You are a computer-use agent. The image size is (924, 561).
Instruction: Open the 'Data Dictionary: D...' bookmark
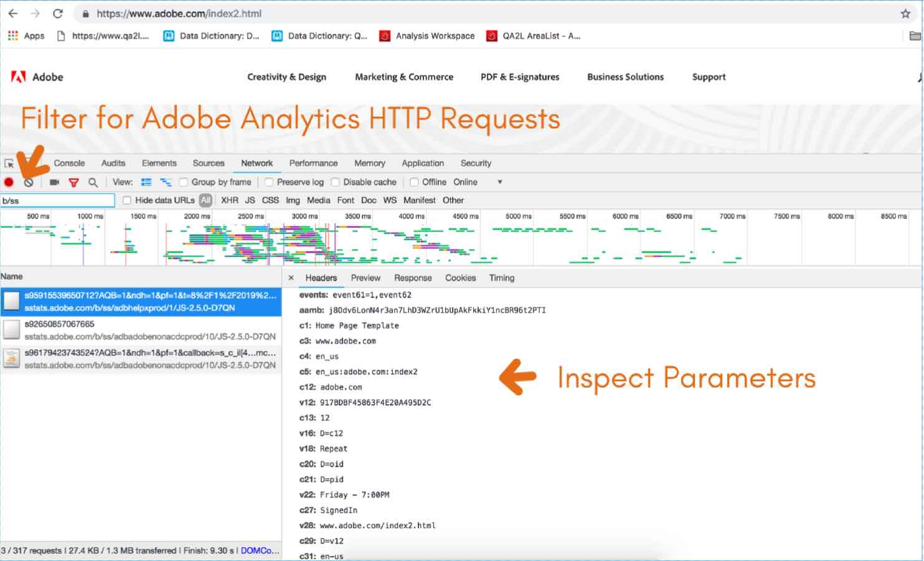tap(211, 36)
